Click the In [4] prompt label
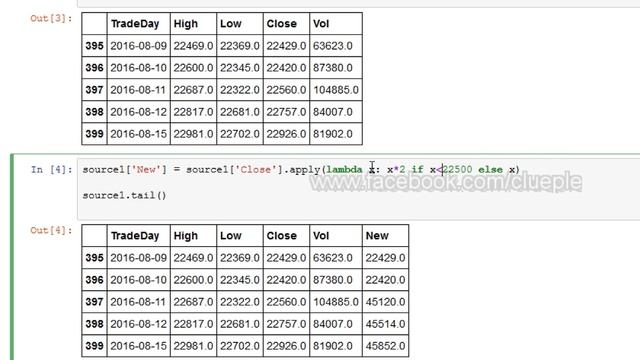Screen dimensions: 640x360 point(51,169)
